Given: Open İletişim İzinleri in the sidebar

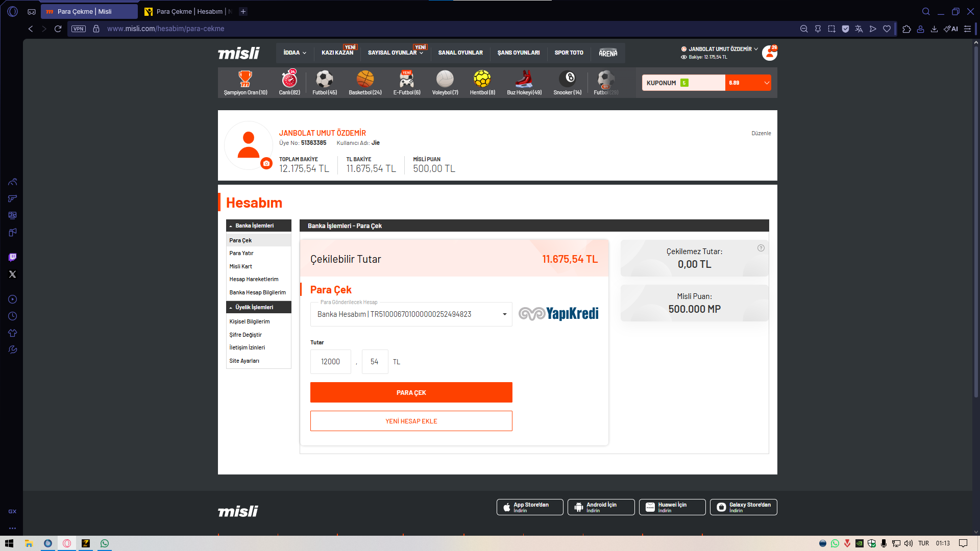Looking at the screenshot, I should click(x=247, y=347).
